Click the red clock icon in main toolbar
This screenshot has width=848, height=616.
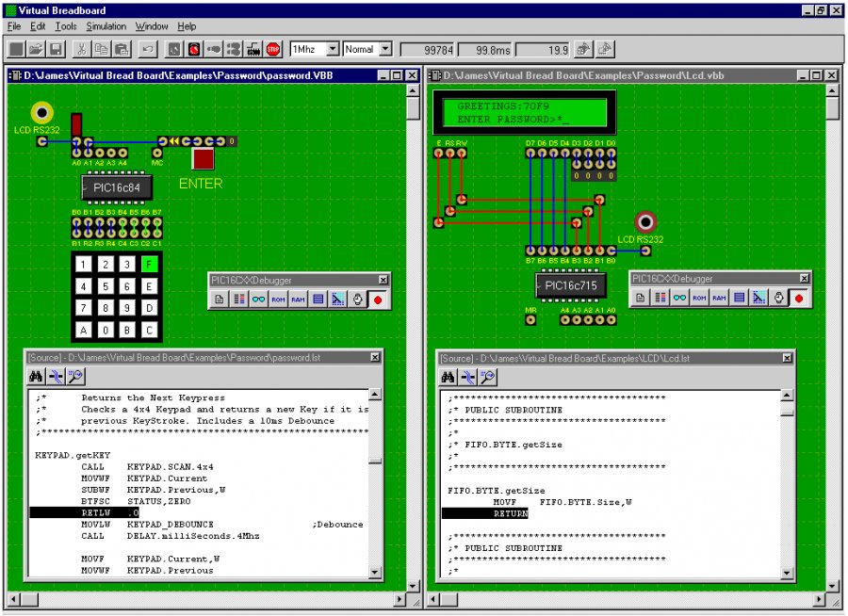[194, 49]
